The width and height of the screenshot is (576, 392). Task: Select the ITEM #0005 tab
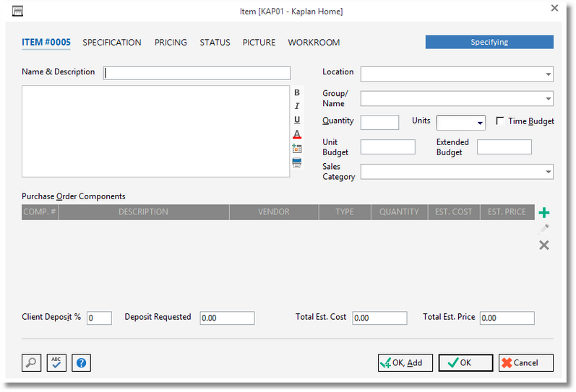point(46,42)
